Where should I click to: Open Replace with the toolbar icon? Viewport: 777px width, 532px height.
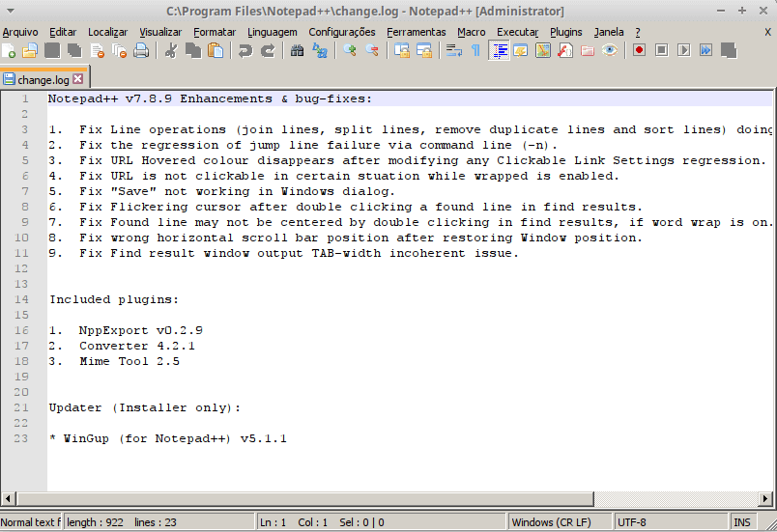[320, 50]
